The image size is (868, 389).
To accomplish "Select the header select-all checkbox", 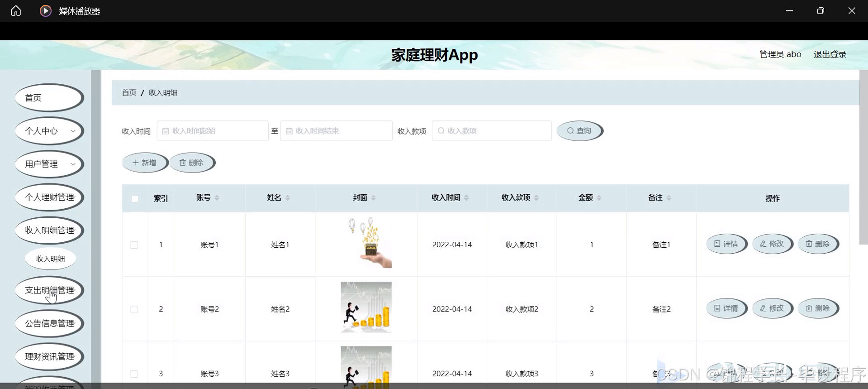I will (x=135, y=198).
